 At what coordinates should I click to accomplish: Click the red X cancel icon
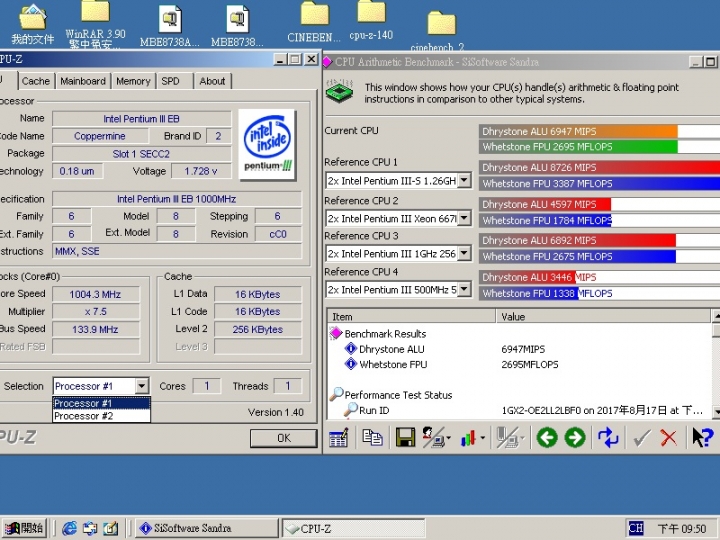tap(669, 438)
